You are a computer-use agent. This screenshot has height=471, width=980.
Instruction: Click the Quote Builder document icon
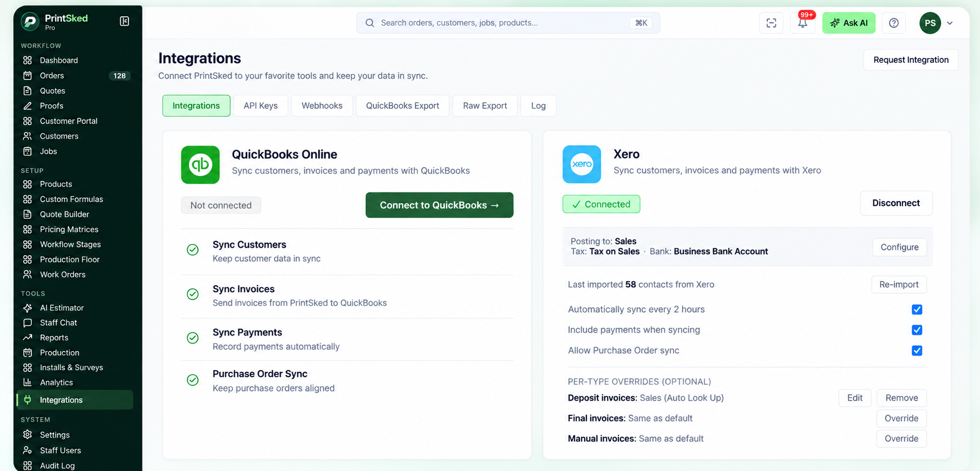[x=28, y=214]
